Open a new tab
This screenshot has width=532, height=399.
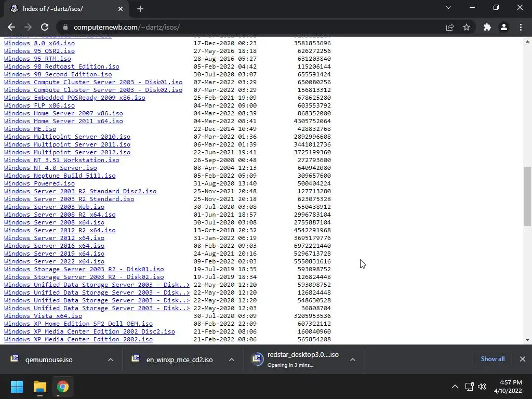(x=140, y=9)
